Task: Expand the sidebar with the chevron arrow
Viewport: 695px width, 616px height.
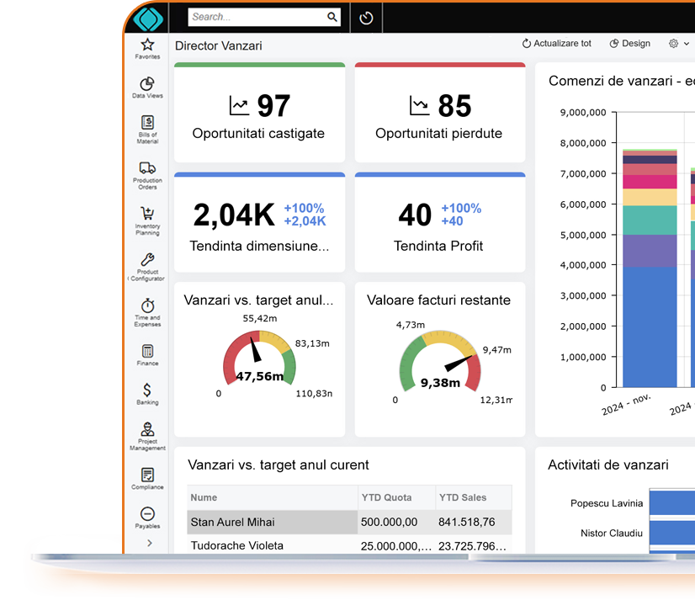Action: [150, 543]
